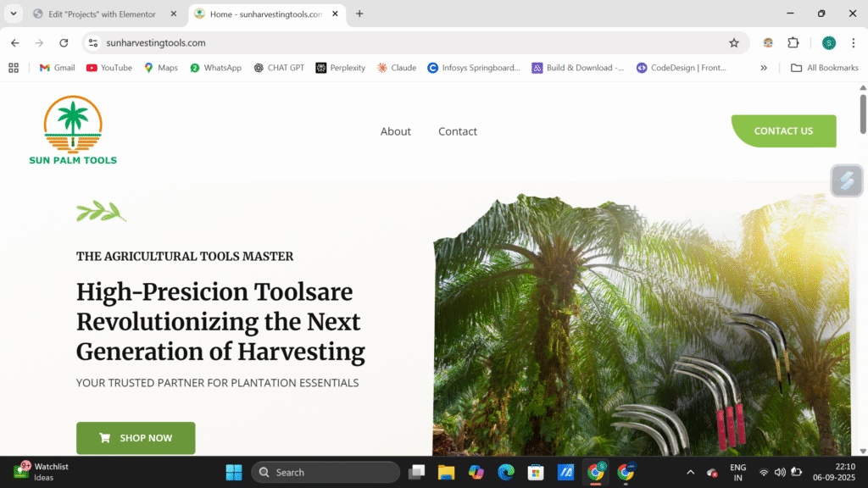This screenshot has width=868, height=488.
Task: Open the Chrome profile avatar
Action: click(829, 43)
